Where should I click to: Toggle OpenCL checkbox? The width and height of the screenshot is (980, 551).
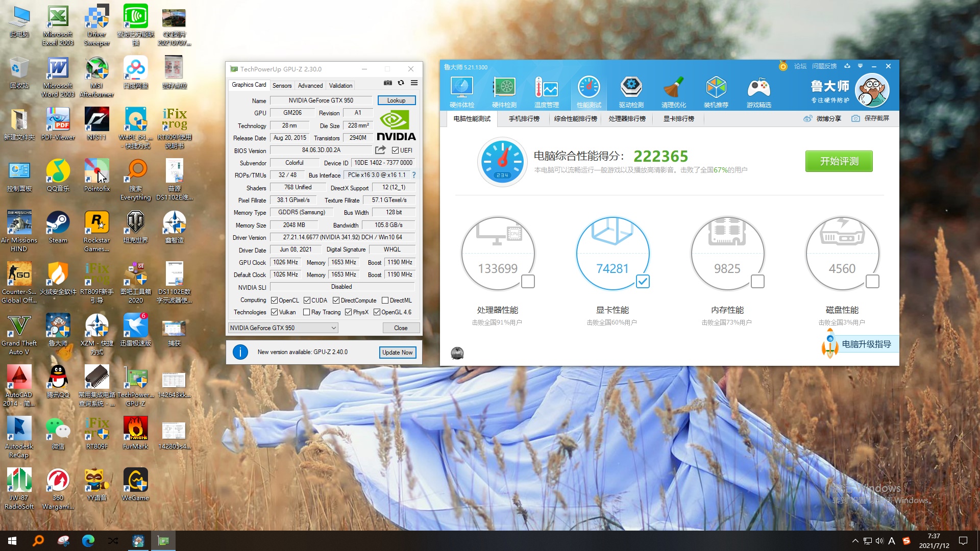point(274,300)
